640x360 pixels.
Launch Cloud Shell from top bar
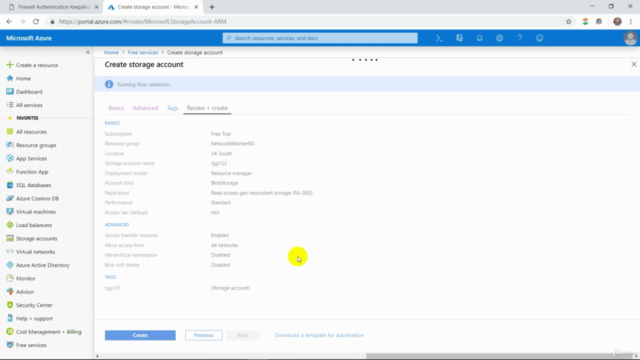tap(439, 38)
